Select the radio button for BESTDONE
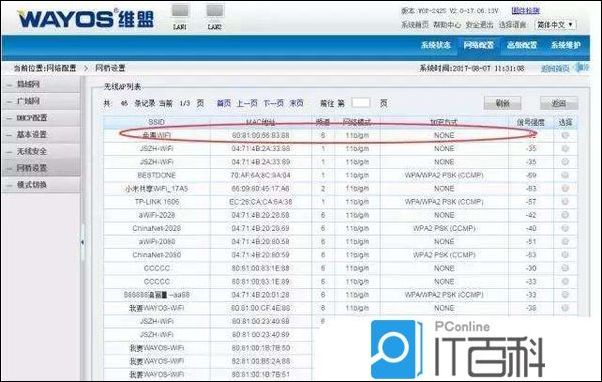602x382 pixels. coord(565,175)
